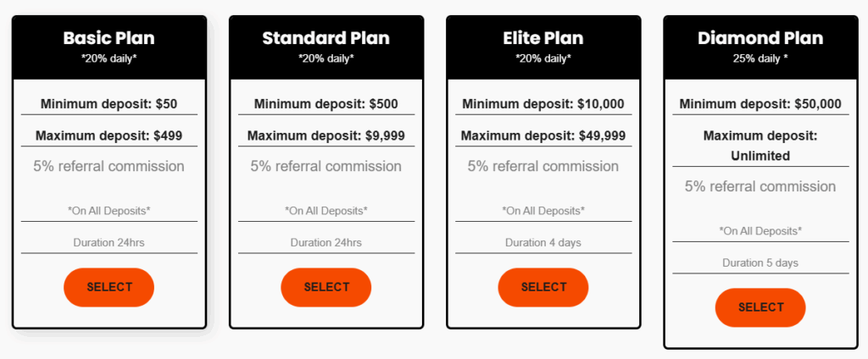The image size is (868, 359).
Task: Click Diamond Plan minimum deposit $50,000
Action: 760,104
